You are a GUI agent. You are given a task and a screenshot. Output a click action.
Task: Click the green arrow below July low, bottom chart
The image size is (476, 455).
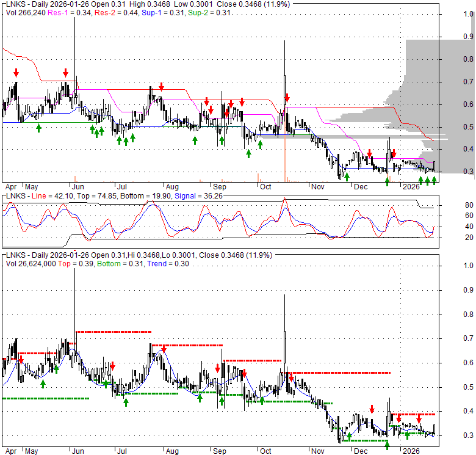click(126, 401)
